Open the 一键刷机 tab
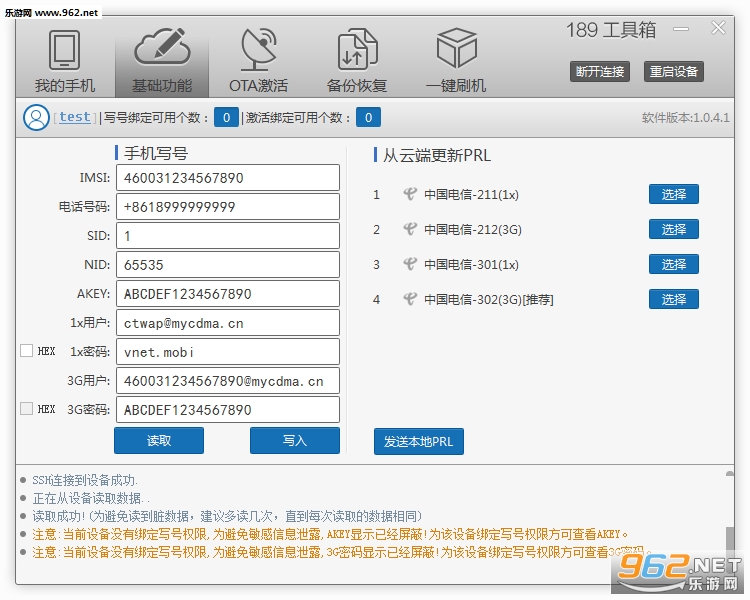750x600 pixels. [x=456, y=60]
